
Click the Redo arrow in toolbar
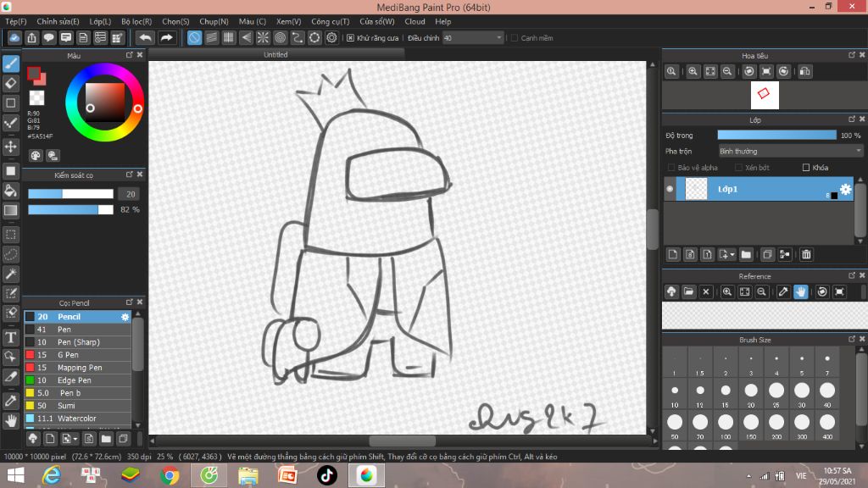166,37
